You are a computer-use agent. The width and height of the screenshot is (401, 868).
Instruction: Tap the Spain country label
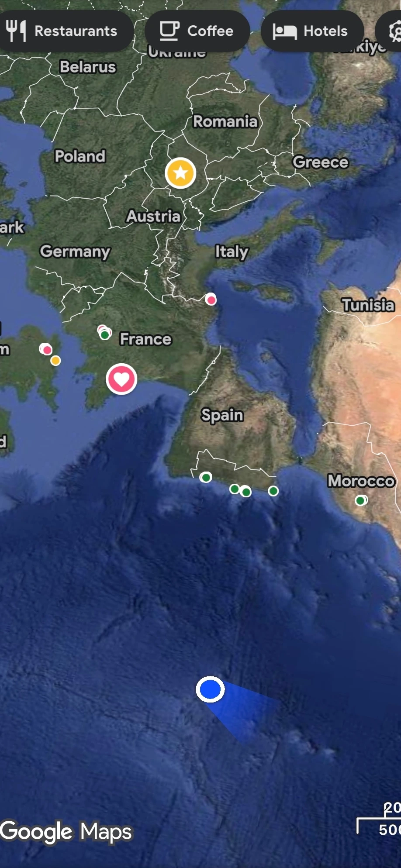[222, 415]
